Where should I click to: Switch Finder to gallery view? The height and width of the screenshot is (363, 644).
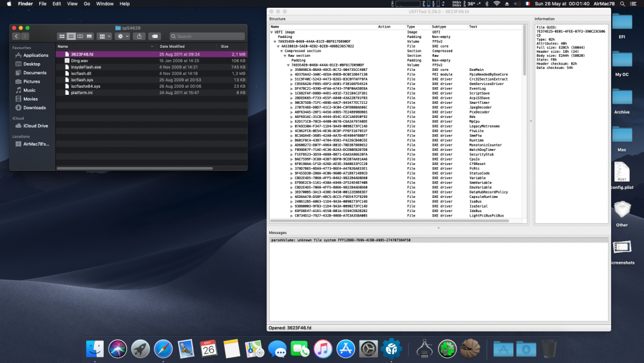pos(89,36)
